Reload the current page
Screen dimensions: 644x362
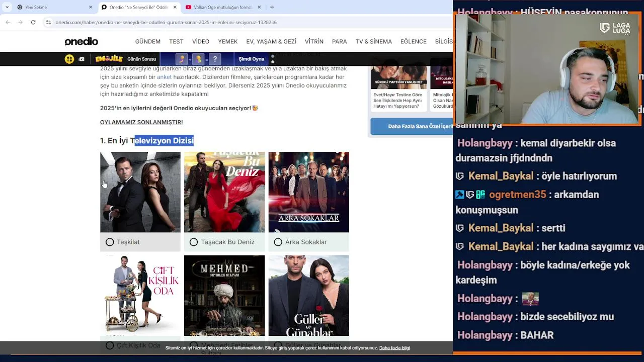point(33,22)
